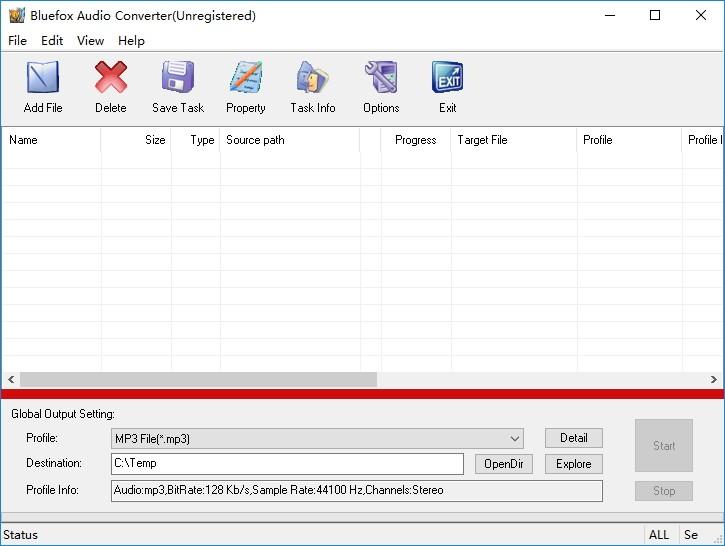
Task: Open the Edit menu
Action: pyautogui.click(x=52, y=41)
